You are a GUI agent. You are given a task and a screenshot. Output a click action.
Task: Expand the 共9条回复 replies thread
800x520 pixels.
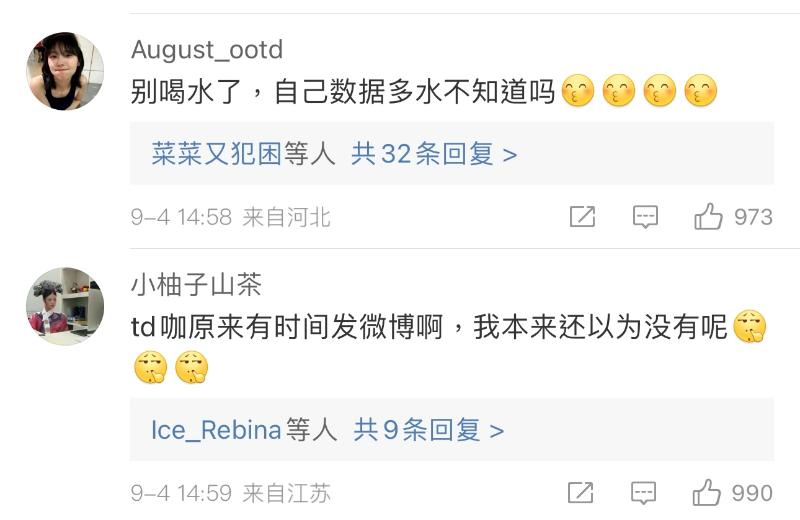point(428,430)
